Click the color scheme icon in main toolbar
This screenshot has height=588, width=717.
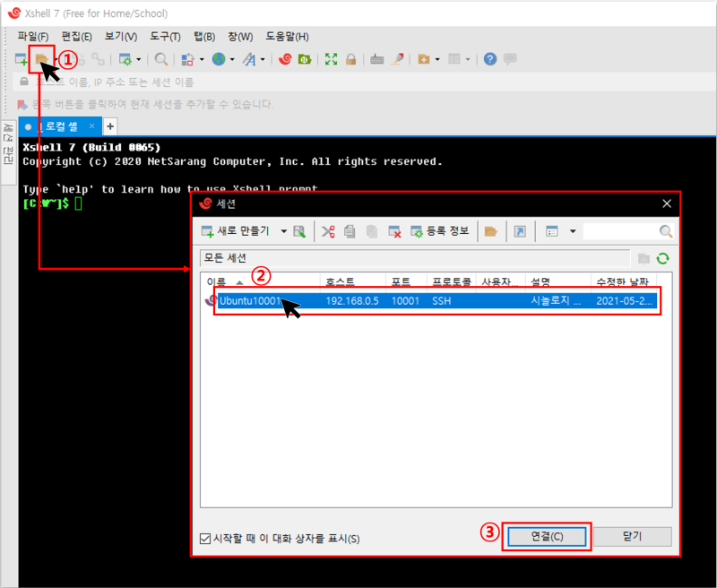pyautogui.click(x=187, y=59)
